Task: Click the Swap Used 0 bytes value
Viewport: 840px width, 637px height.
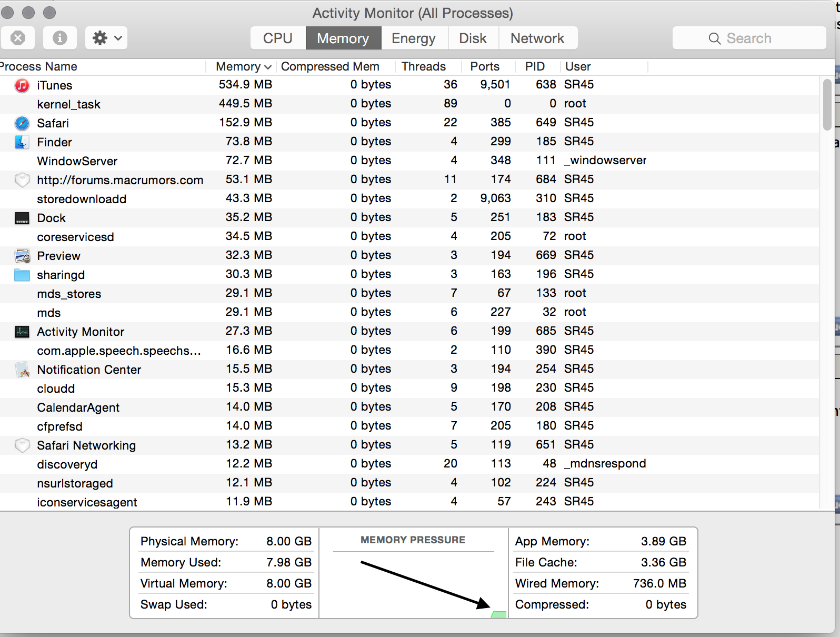Action: (x=291, y=604)
